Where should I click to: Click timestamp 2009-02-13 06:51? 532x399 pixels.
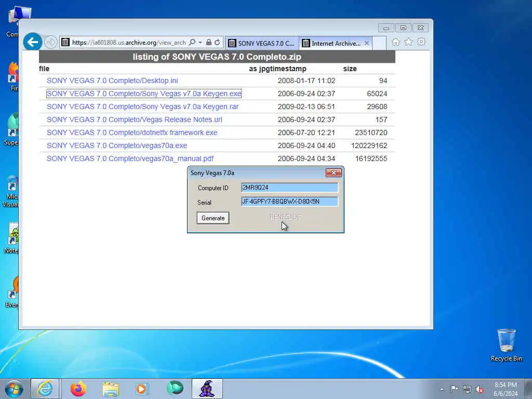click(307, 107)
